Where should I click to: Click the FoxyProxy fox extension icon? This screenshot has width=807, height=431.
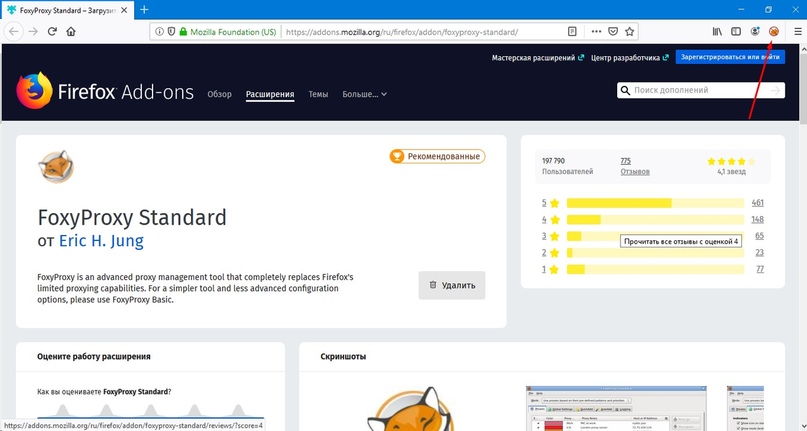[x=56, y=167]
